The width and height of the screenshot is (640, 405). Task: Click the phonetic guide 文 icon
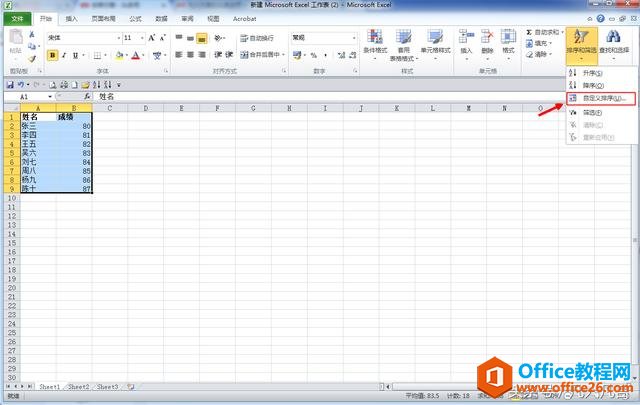[157, 55]
